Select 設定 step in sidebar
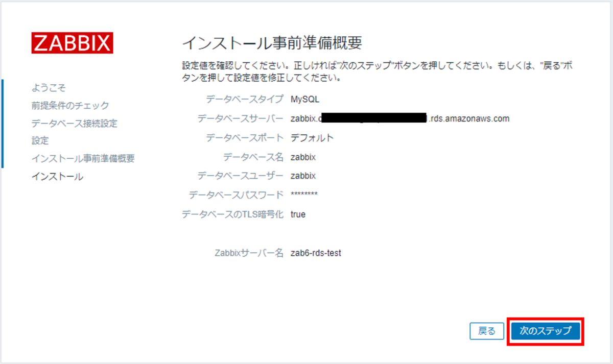Image resolution: width=613 pixels, height=364 pixels. tap(40, 141)
